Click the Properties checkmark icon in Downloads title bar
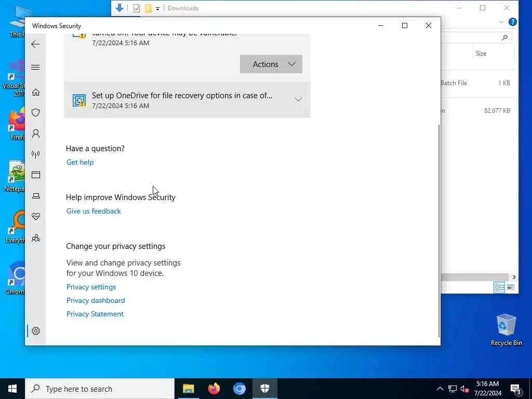This screenshot has height=399, width=532. [137, 8]
